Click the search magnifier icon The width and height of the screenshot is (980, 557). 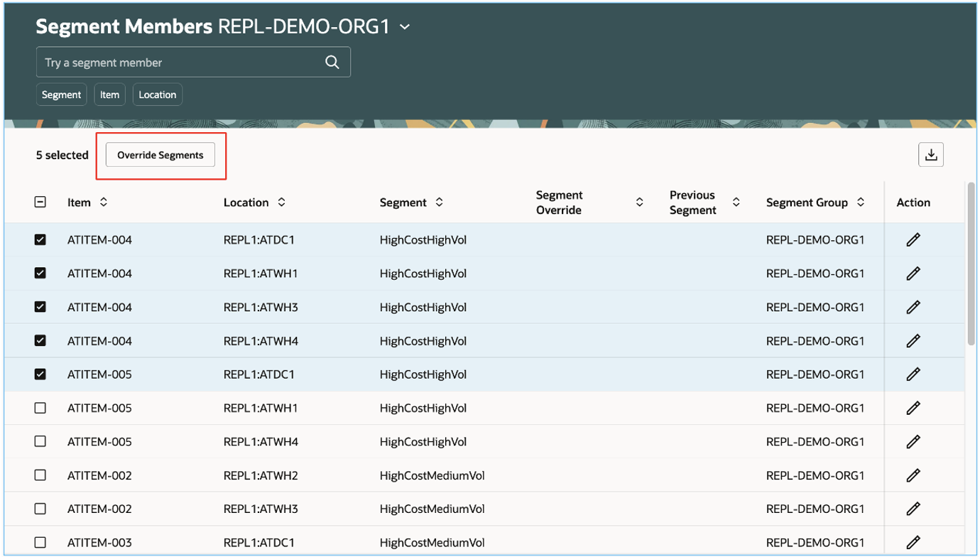tap(332, 62)
